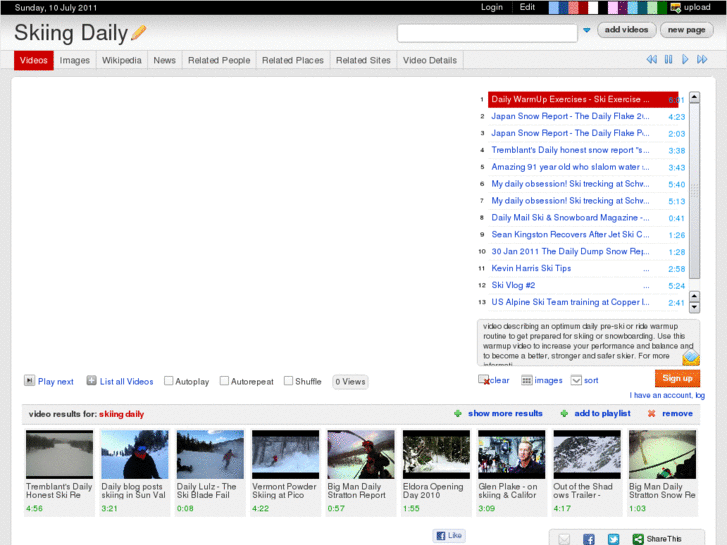Open the Related Sites tab
Screen dimensions: 727x545
[363, 60]
